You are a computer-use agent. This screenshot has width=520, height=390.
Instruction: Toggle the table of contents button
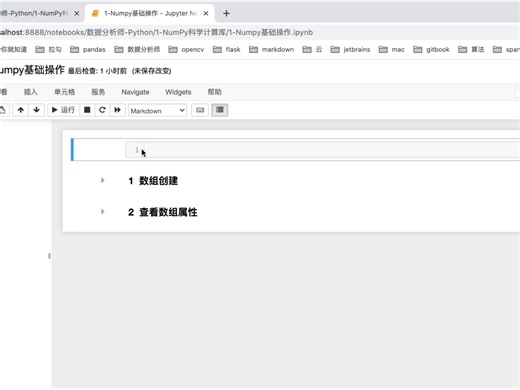click(x=220, y=110)
